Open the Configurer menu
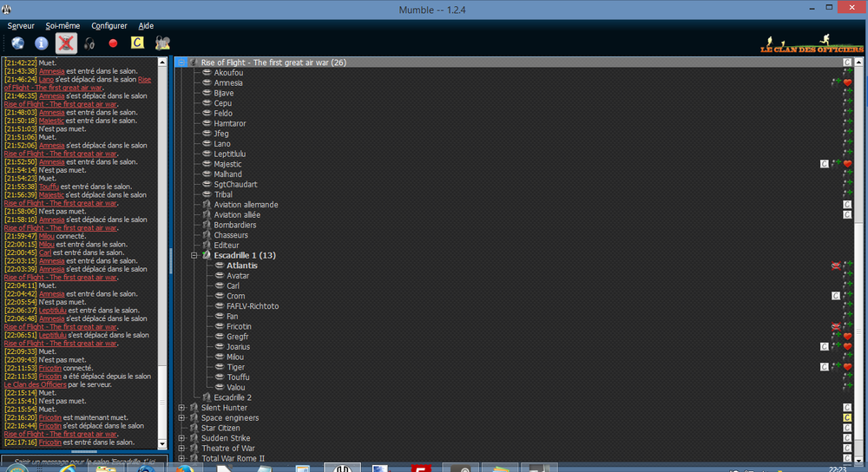This screenshot has height=472, width=868. (x=109, y=26)
